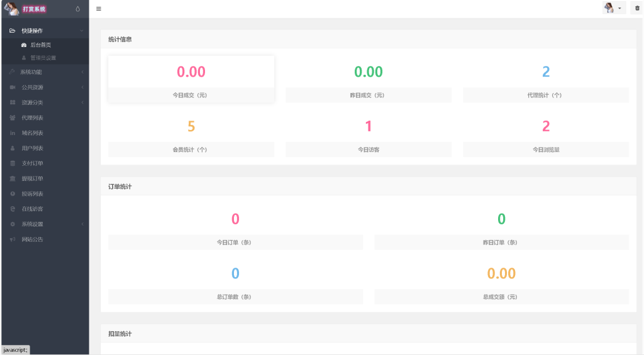Open the 用户列表 page link
Screen dimensions: 644x355
tap(32, 148)
